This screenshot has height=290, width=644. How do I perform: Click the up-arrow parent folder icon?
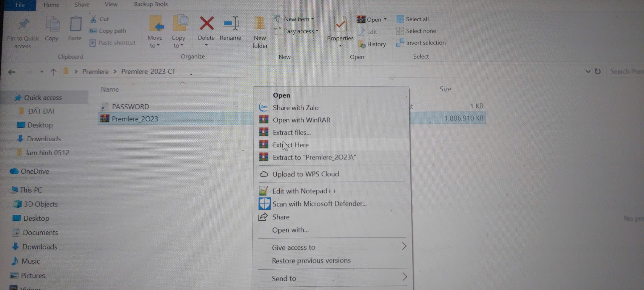(x=53, y=72)
